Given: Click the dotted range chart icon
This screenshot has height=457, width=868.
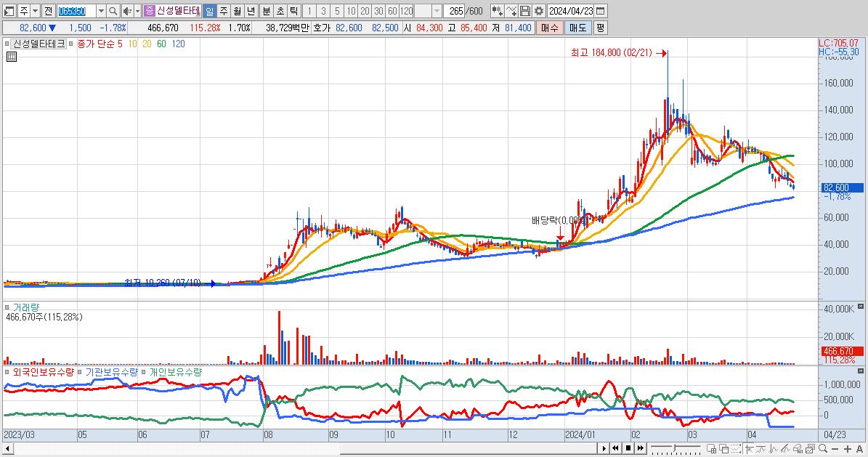Looking at the screenshot, I should [737, 449].
